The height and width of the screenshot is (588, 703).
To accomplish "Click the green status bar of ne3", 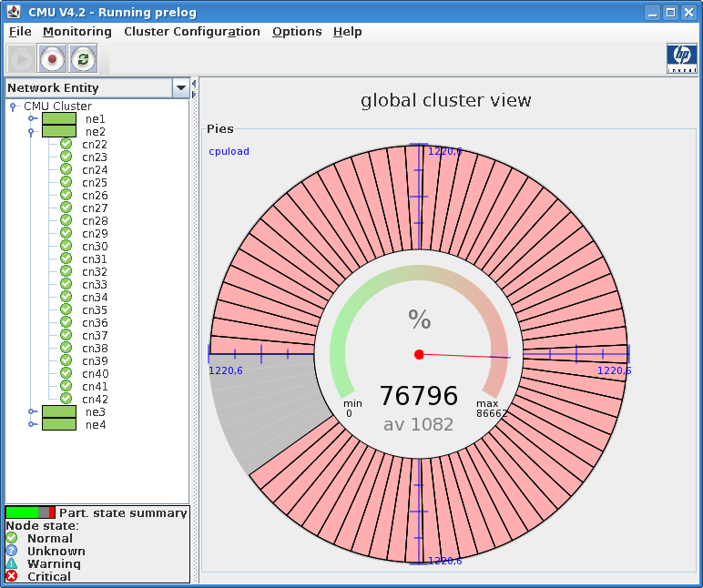I will tap(59, 411).
